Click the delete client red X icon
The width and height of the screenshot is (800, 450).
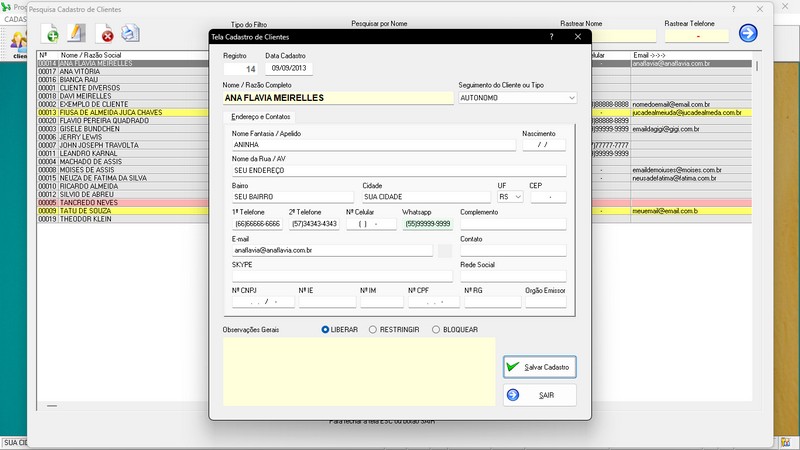click(x=105, y=33)
